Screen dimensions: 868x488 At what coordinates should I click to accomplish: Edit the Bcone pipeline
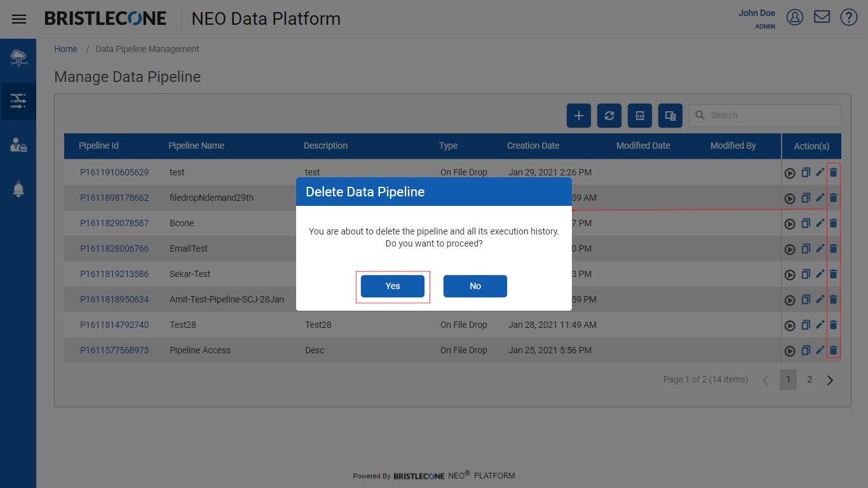820,222
